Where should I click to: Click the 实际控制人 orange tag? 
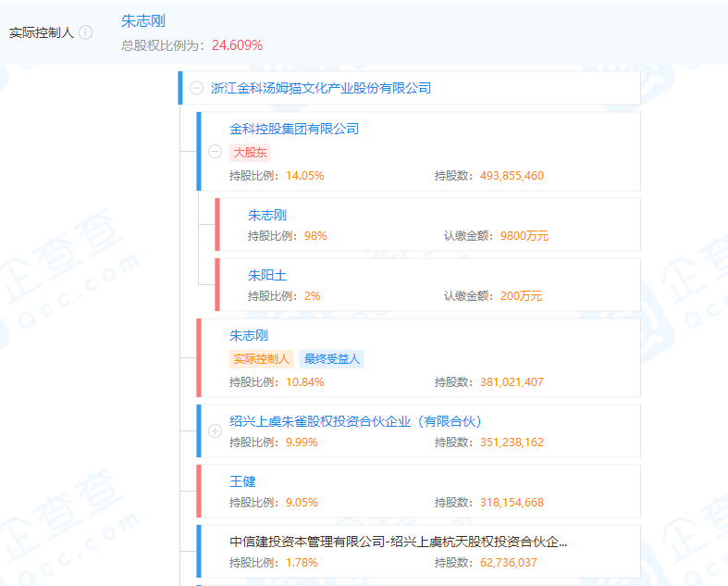click(x=261, y=359)
